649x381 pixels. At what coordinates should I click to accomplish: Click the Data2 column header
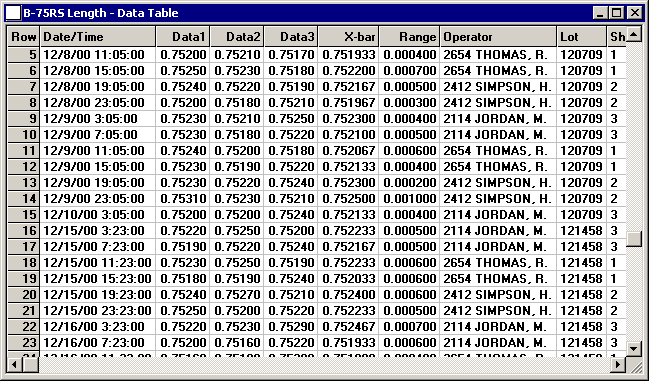(x=237, y=37)
